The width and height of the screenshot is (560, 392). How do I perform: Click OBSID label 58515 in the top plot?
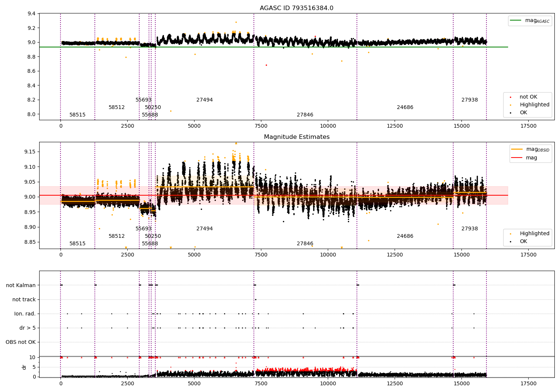(x=77, y=115)
